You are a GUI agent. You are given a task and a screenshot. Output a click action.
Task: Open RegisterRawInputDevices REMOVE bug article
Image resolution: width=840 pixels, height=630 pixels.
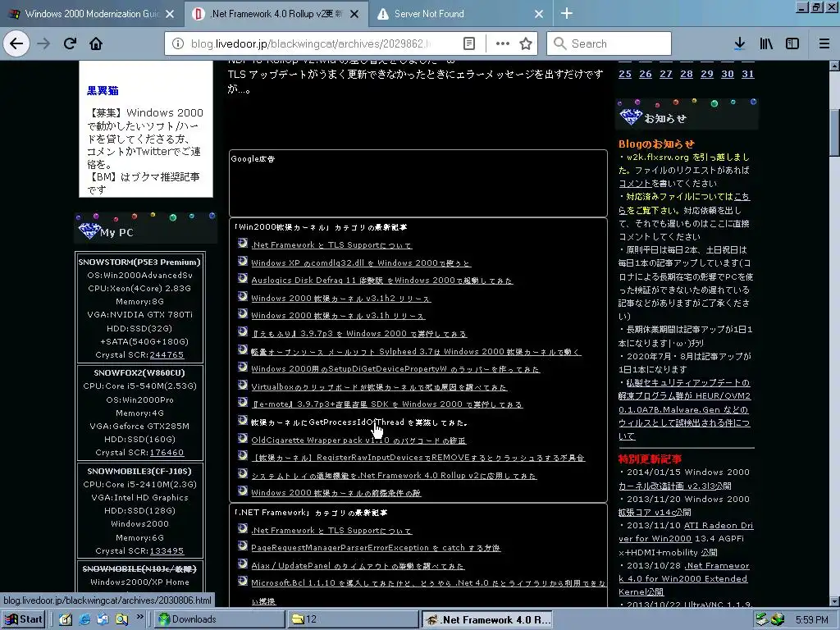[x=418, y=458]
